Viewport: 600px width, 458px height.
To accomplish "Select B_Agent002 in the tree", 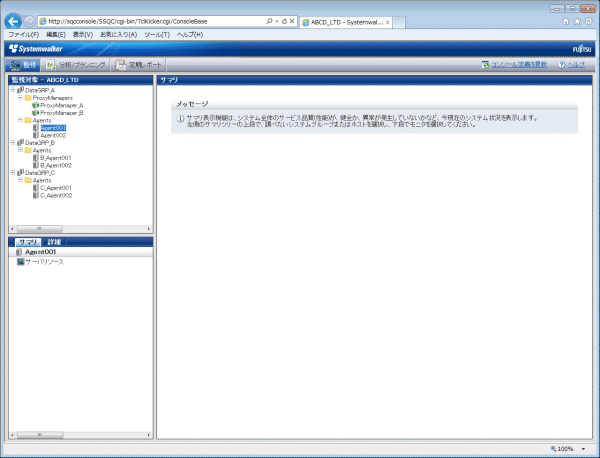I will coord(56,165).
